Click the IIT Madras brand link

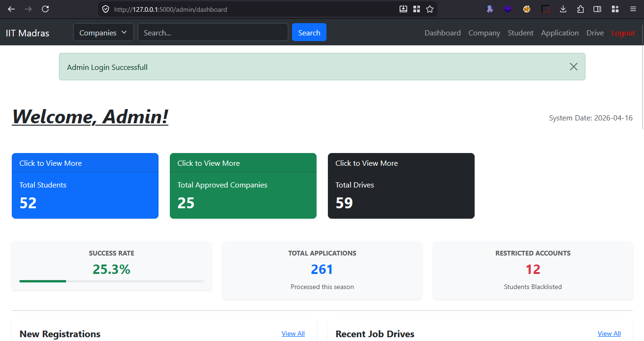point(27,33)
